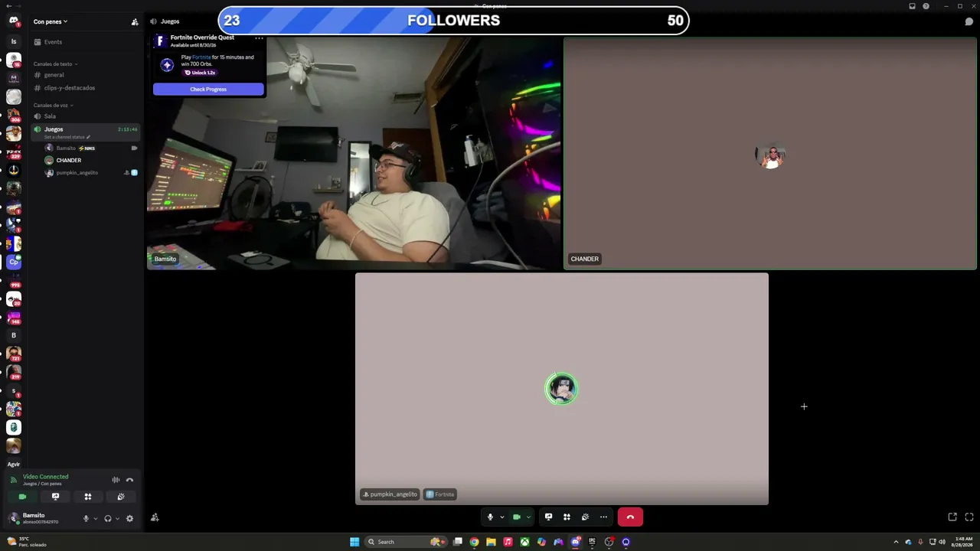Click the Windows Start button
Screen dimensions: 980x551
coord(354,542)
